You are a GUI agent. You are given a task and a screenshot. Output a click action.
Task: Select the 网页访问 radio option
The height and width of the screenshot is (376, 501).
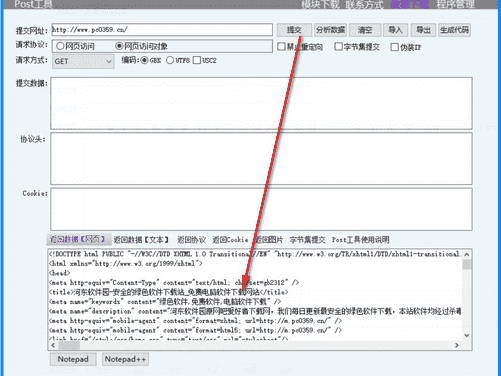(x=75, y=46)
